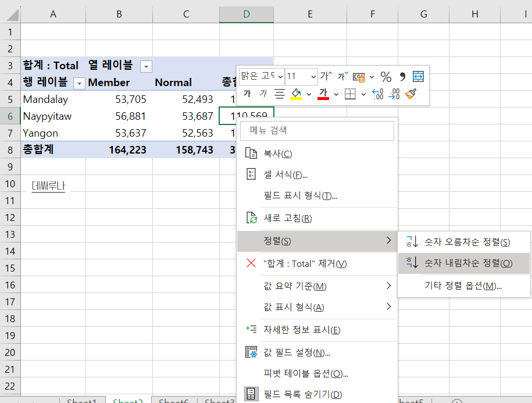532x403 pixels.
Task: Select the Member column header cell
Action: coord(119,83)
